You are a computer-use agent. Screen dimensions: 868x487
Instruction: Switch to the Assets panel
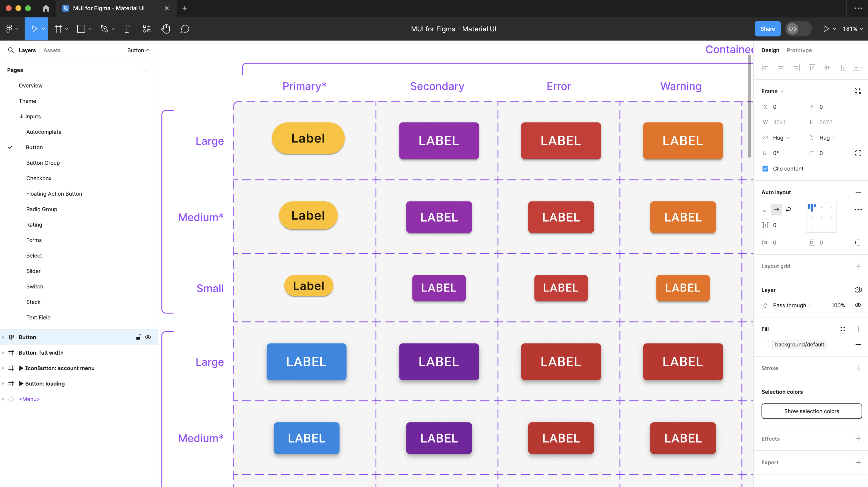coord(52,50)
